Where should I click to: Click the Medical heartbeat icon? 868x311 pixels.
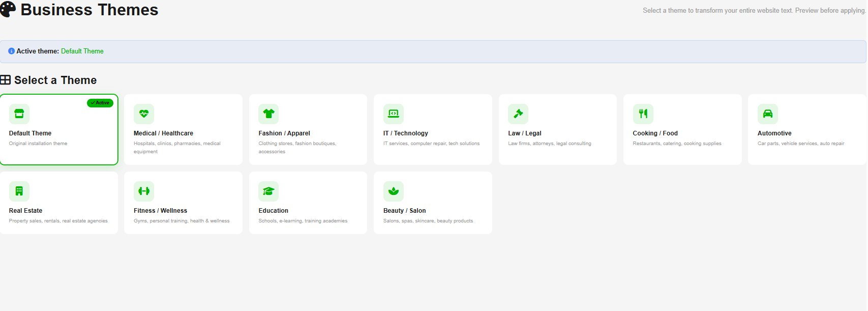(144, 114)
